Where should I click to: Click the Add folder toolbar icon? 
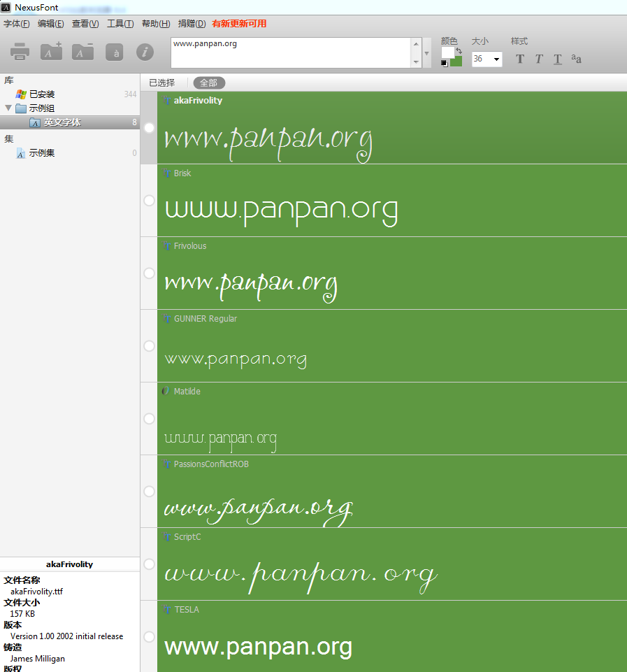[52, 52]
